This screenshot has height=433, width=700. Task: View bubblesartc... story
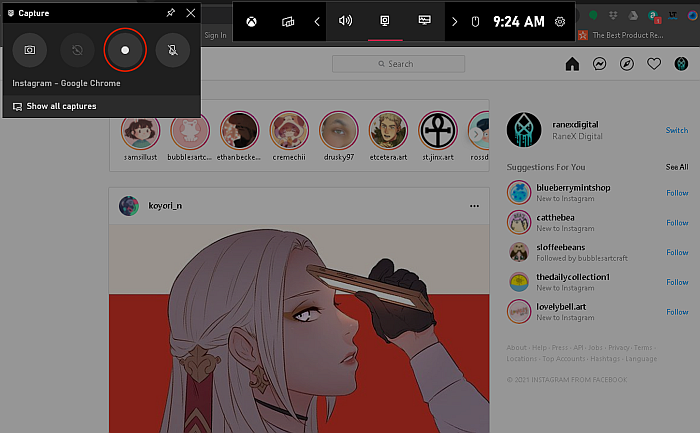190,131
